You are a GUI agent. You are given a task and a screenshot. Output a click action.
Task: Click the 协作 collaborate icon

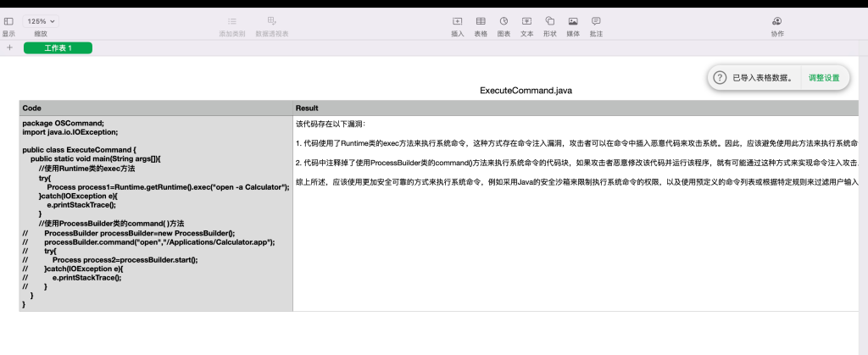tap(777, 21)
